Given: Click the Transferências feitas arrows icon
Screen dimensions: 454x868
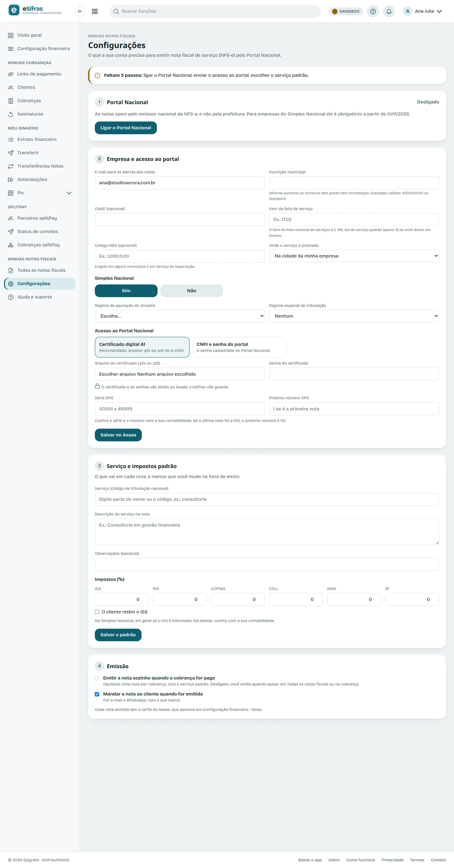Looking at the screenshot, I should [11, 166].
